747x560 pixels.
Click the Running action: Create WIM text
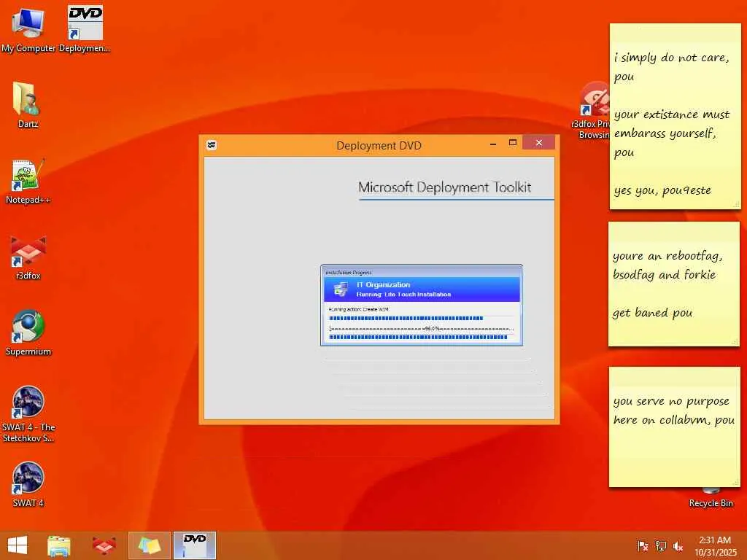pos(358,309)
